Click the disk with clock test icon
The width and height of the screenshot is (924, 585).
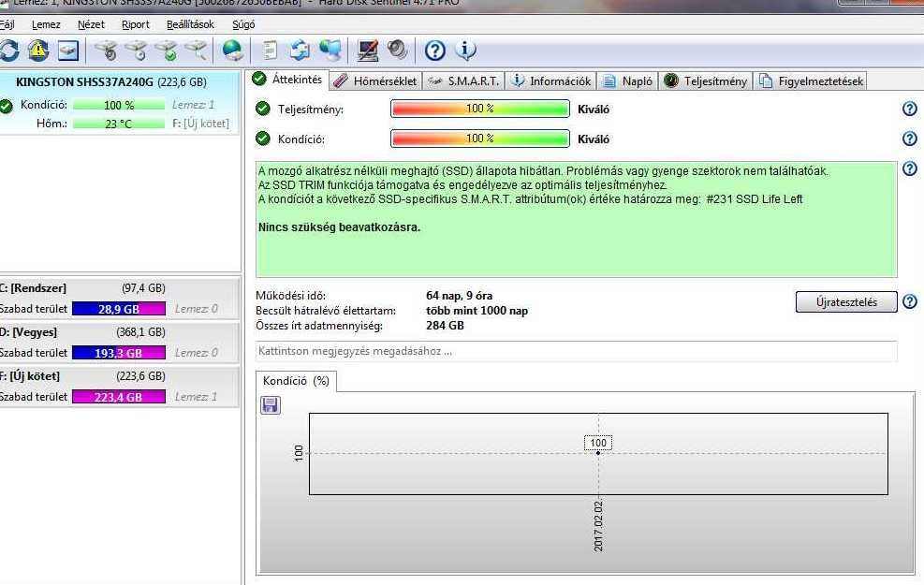(137, 51)
